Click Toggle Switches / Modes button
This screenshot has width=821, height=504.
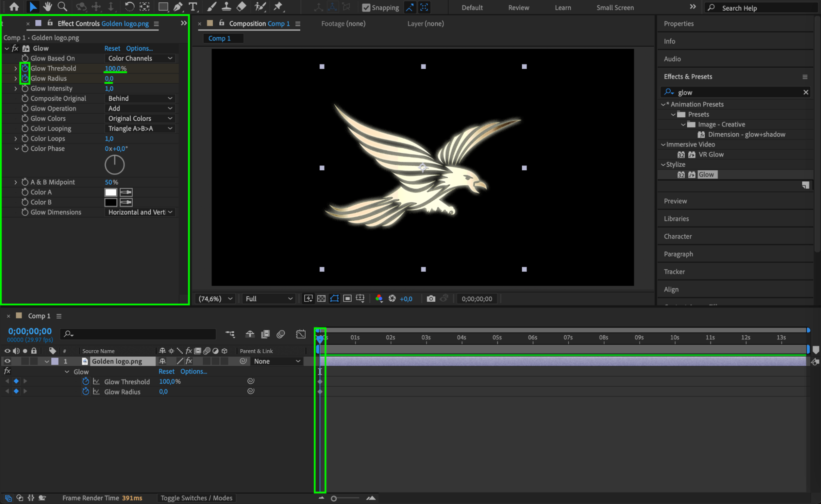(x=196, y=498)
